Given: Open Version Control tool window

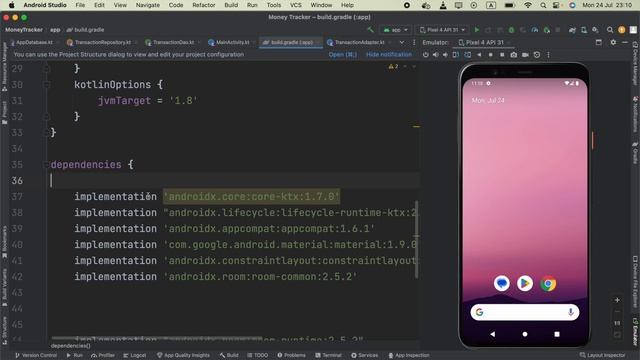Looking at the screenshot, I should pos(36,355).
